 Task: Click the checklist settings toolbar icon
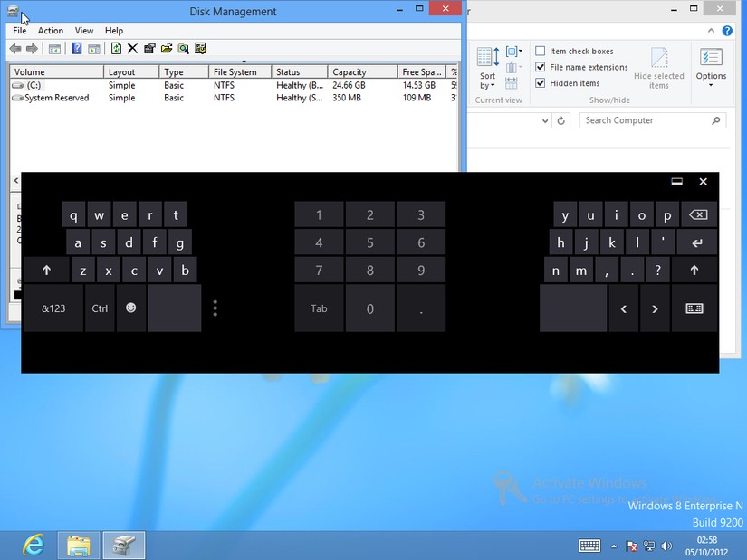(201, 49)
